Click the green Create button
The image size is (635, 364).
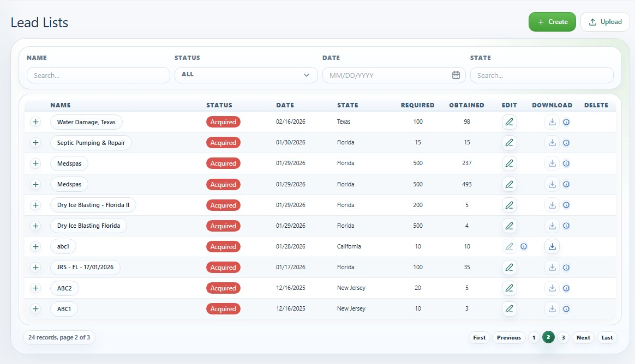pos(552,22)
